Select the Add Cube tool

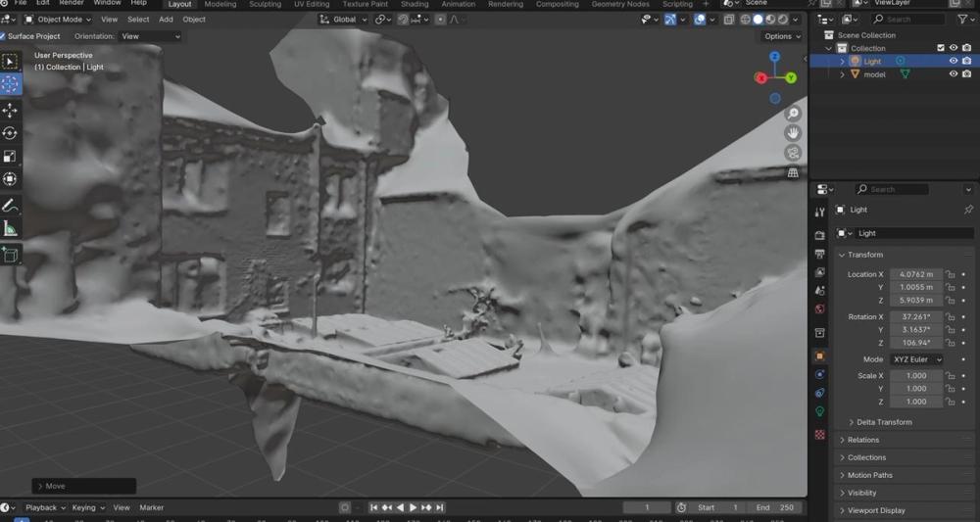10,255
